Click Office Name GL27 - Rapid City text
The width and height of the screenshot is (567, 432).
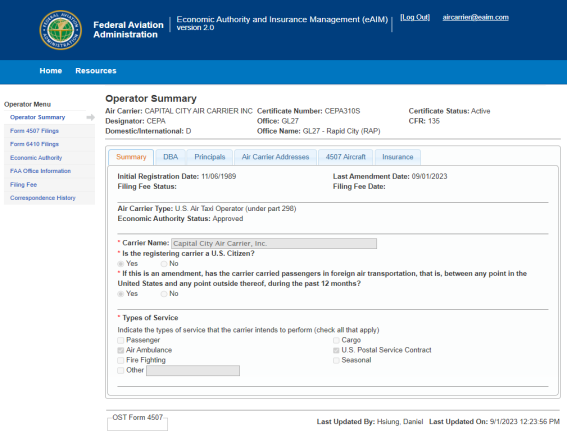(x=319, y=131)
